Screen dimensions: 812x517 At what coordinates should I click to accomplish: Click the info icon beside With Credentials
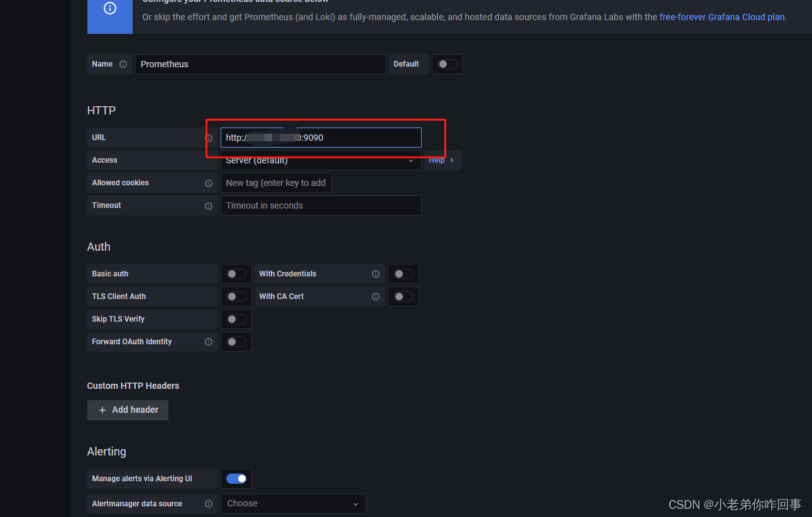(x=376, y=274)
